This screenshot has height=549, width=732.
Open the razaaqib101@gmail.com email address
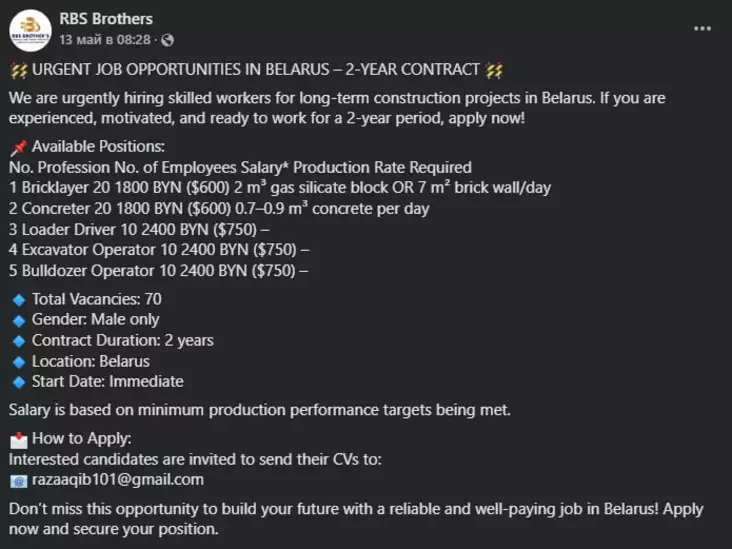pos(118,480)
